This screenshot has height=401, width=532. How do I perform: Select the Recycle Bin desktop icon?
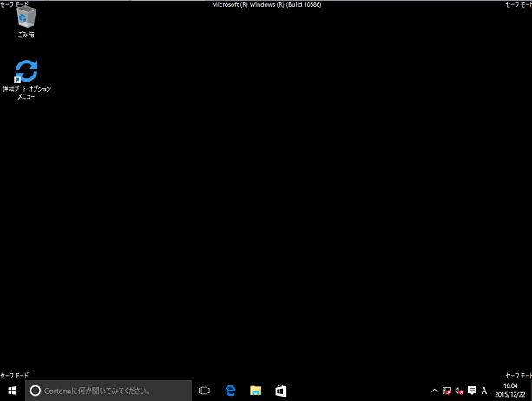click(x=26, y=22)
